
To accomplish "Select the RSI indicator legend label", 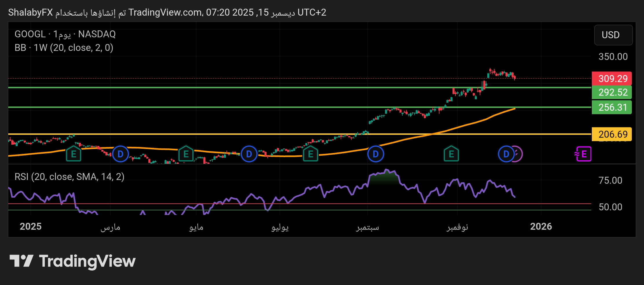I will pos(70,176).
